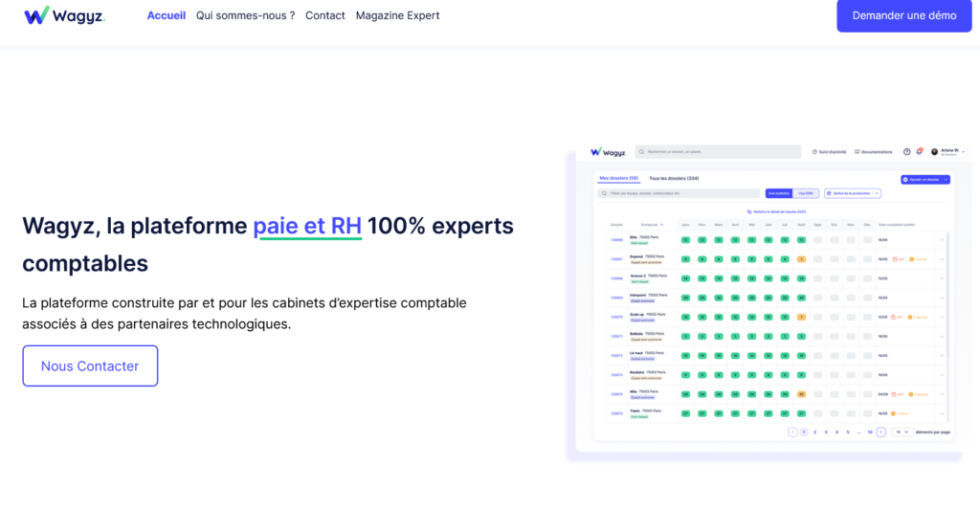Click the orange alert icon in Tixim row
Image resolution: width=980 pixels, height=508 pixels.
point(894,413)
